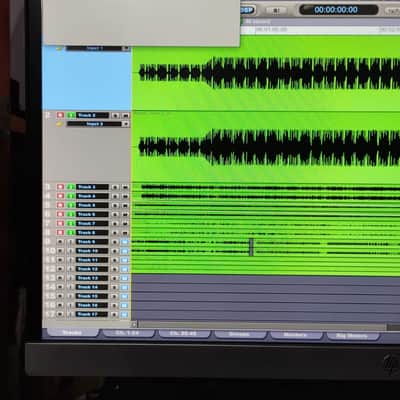400x400 pixels.
Task: Toggle green input monitor on Track 4
Action: (x=71, y=196)
